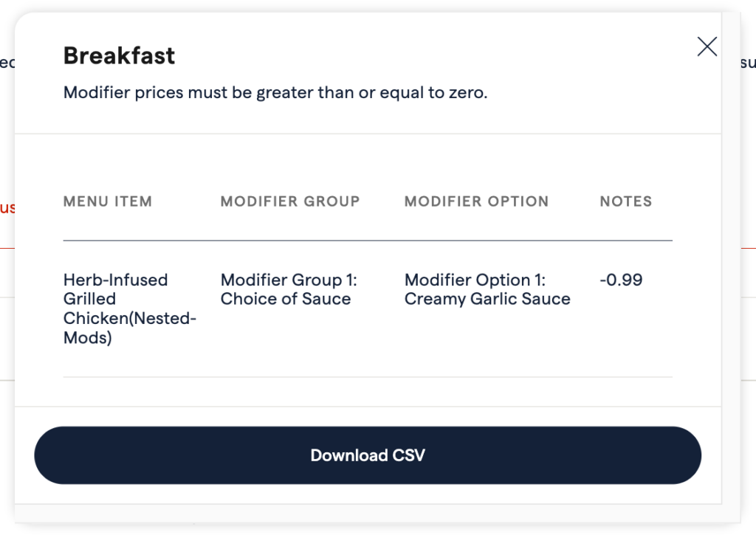
Task: Click cut-off "su" text behind dialog's right edge
Action: 748,63
